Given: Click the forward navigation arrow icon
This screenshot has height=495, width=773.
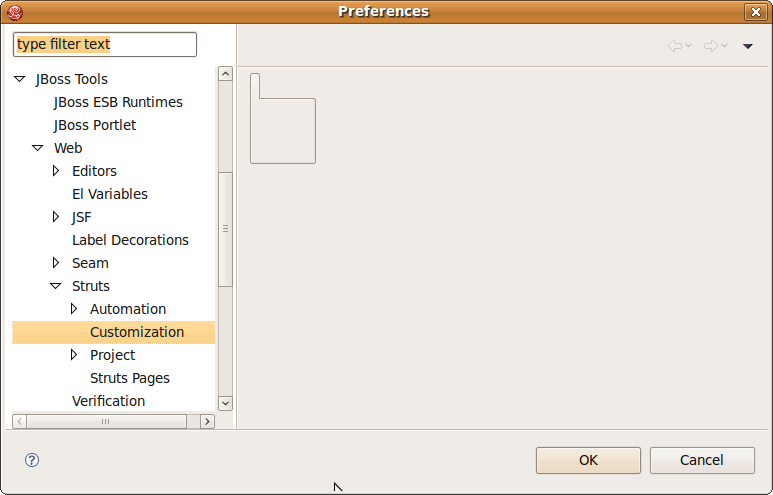Looking at the screenshot, I should point(710,46).
